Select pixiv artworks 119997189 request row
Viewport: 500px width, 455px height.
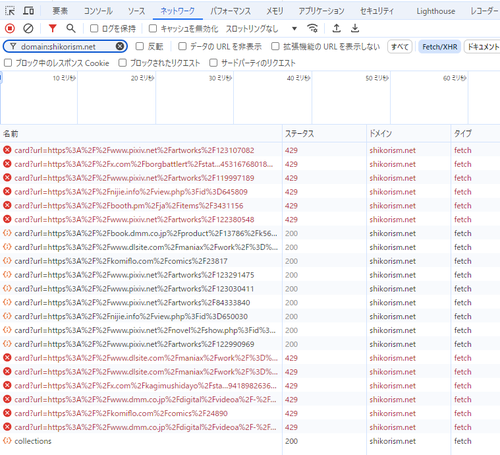[250, 178]
